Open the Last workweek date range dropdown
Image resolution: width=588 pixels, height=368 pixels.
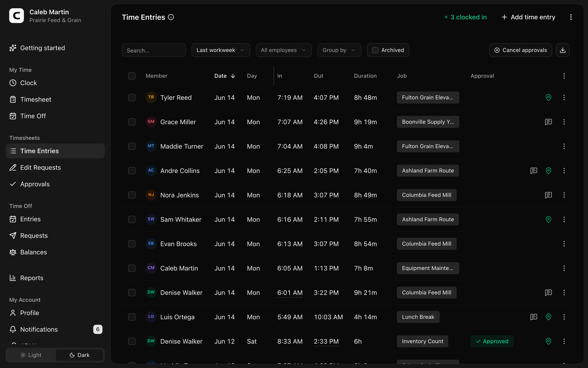[x=221, y=50]
